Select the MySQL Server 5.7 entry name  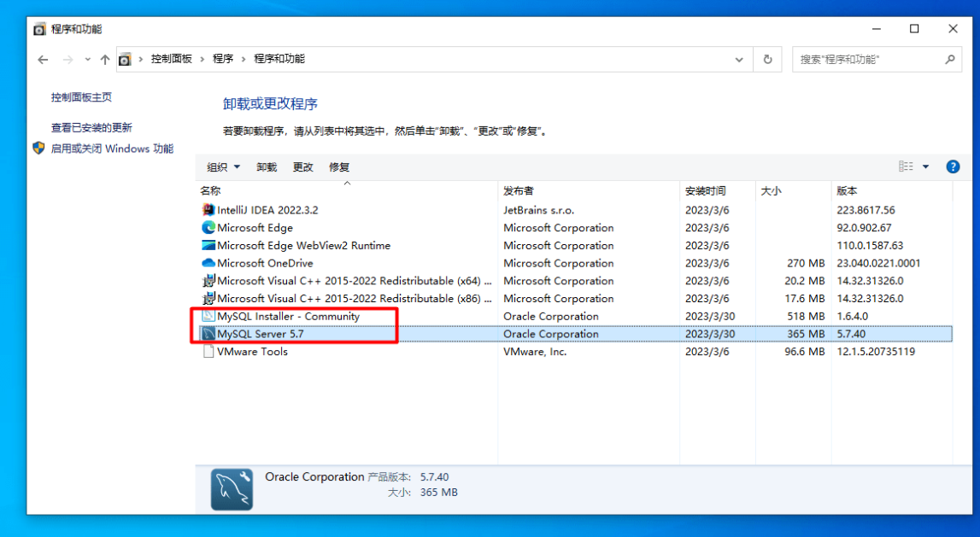tap(260, 334)
